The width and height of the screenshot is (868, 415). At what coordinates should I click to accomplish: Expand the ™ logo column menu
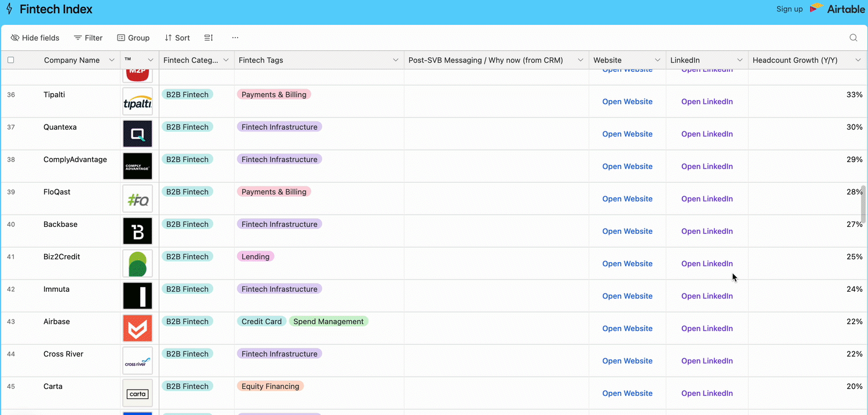pyautogui.click(x=151, y=60)
